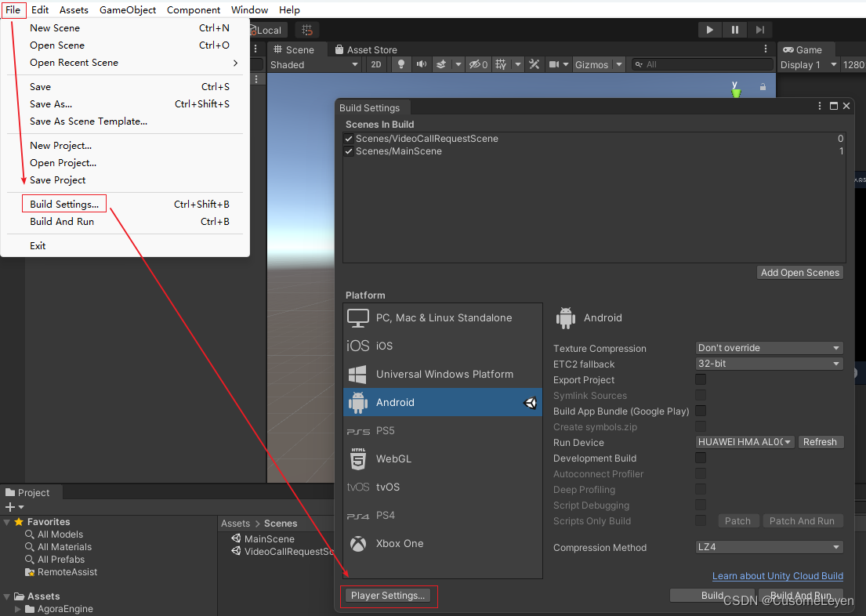Click the Build button
Screen dimensions: 866x616
tap(712, 596)
